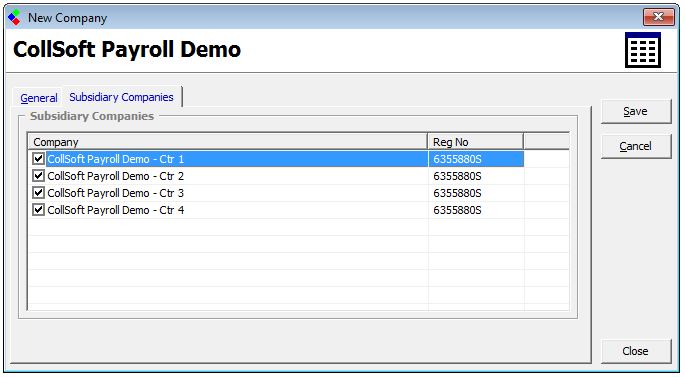The image size is (685, 377).
Task: Select row CollSoft Payroll Demo - Ctr 2
Action: [276, 176]
